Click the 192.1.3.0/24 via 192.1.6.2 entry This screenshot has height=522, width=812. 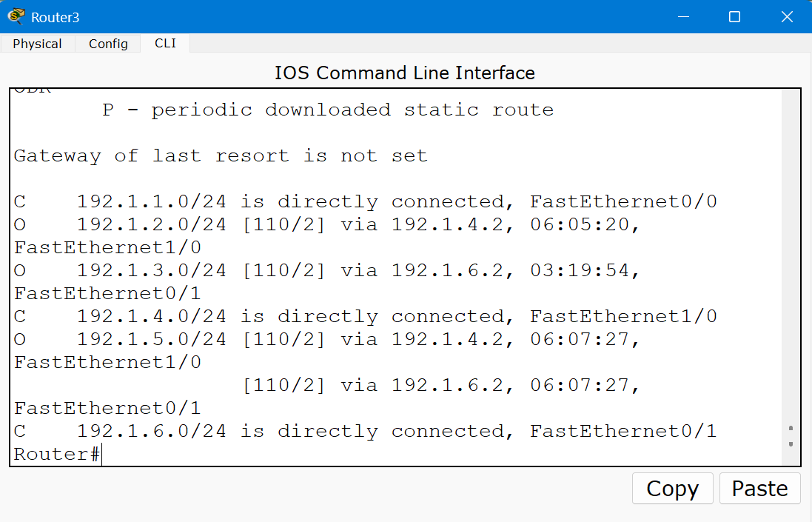point(326,270)
